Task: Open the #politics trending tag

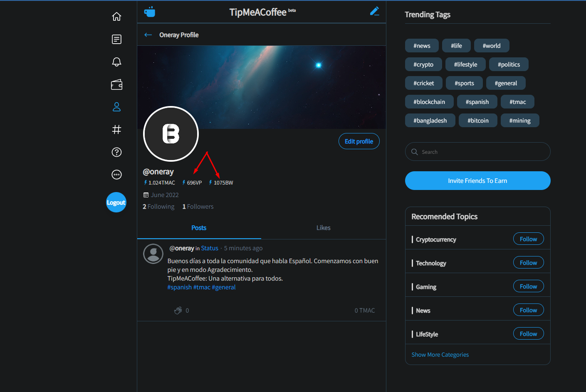Action: (x=509, y=64)
